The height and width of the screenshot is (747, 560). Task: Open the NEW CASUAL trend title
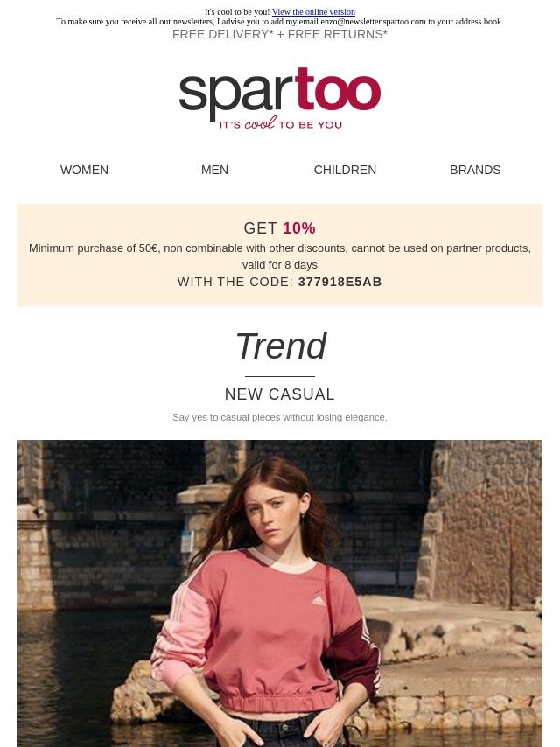click(280, 394)
